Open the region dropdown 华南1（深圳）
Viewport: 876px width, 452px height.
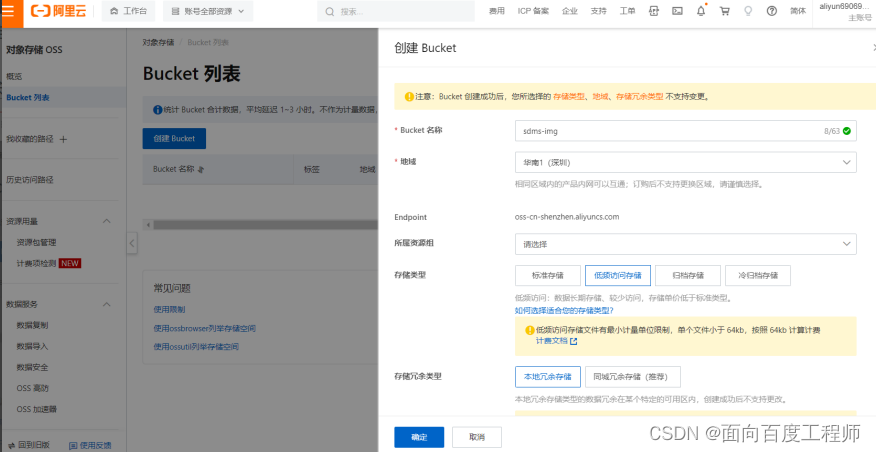pyautogui.click(x=685, y=163)
